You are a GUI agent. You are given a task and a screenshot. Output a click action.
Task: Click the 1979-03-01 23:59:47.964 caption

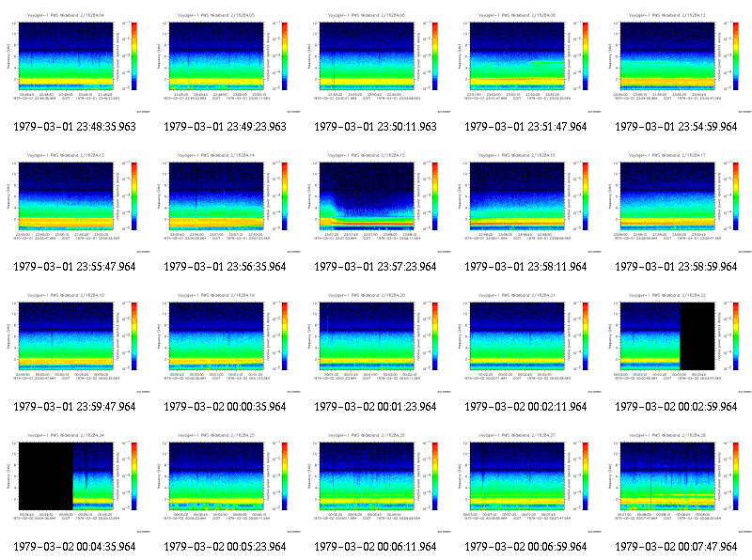74,407
